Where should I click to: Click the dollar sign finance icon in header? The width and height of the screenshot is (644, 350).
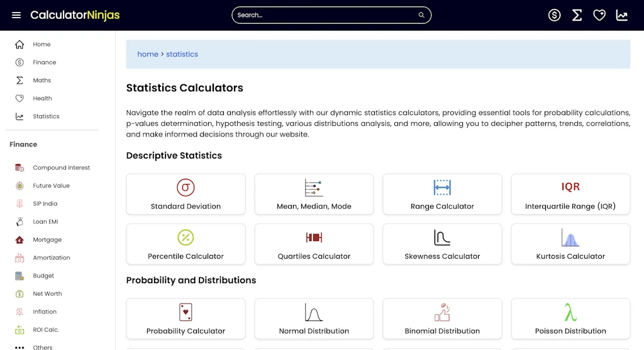[554, 15]
